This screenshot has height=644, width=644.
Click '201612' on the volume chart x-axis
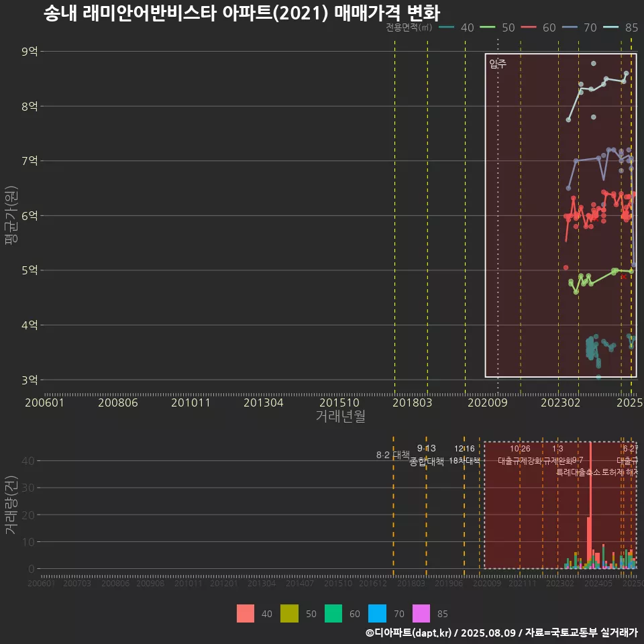point(373,583)
